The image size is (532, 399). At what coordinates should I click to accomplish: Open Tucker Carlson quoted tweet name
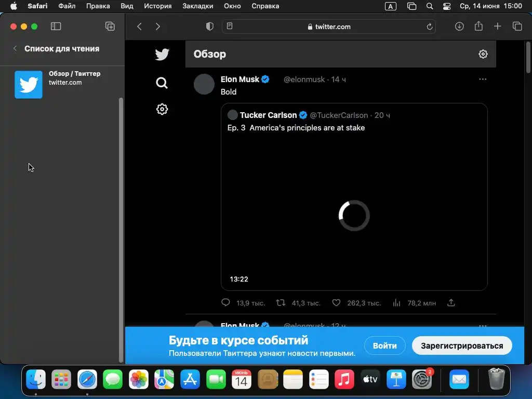tap(268, 115)
